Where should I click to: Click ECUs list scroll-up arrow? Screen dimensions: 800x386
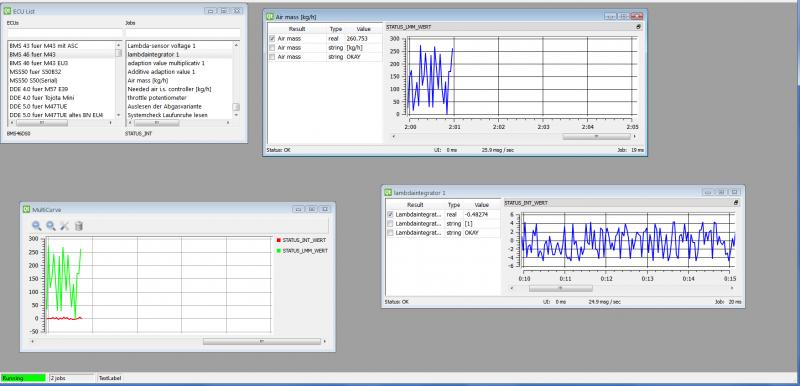tap(118, 45)
